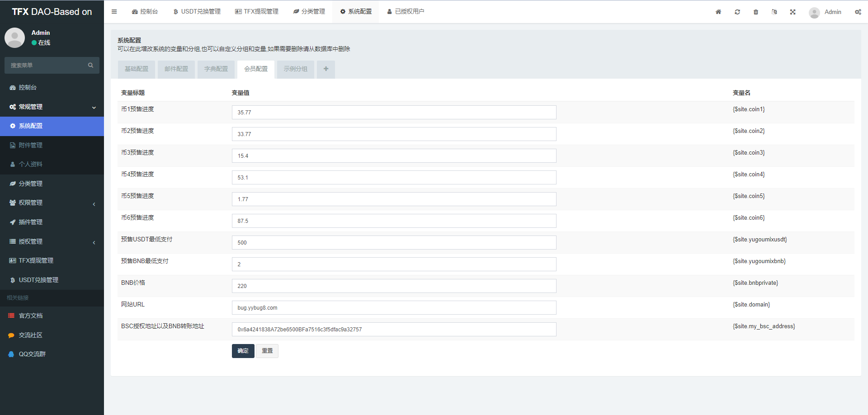Edit the 网站URL input field
868x415 pixels.
[x=393, y=307]
